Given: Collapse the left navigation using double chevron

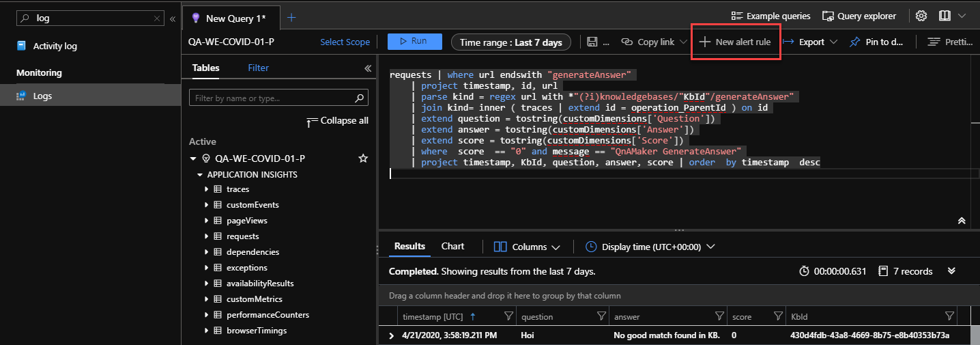Looking at the screenshot, I should coord(173,18).
